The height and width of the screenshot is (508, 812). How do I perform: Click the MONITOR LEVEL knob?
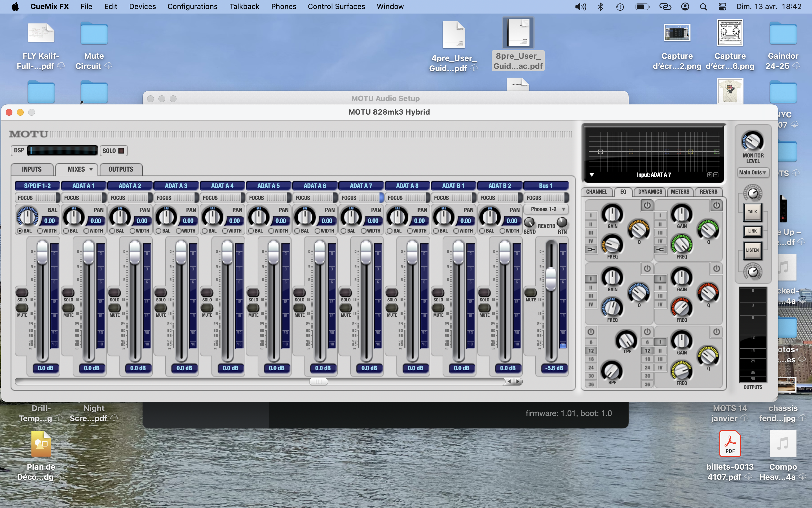pos(752,141)
